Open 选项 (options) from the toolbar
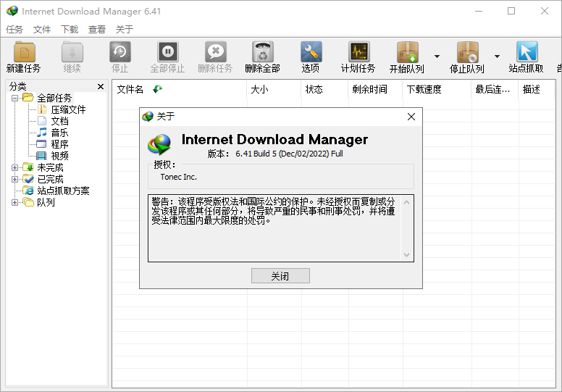The width and height of the screenshot is (562, 392). [x=311, y=53]
